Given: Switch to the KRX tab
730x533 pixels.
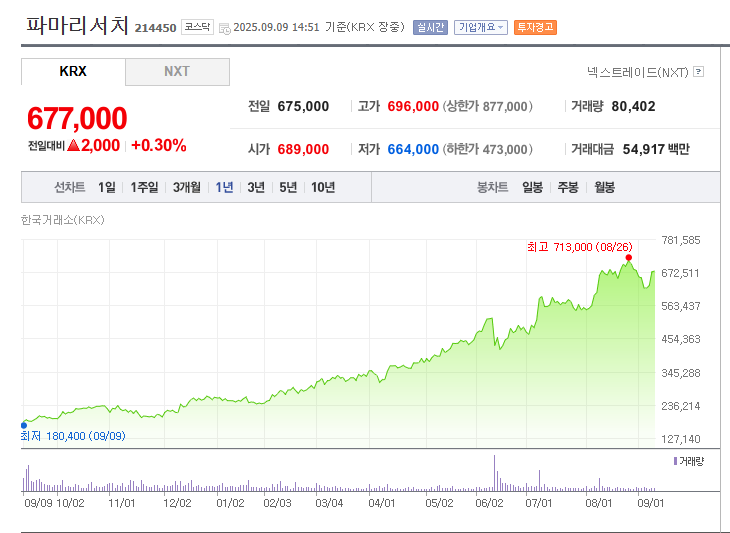Looking at the screenshot, I should coord(73,71).
